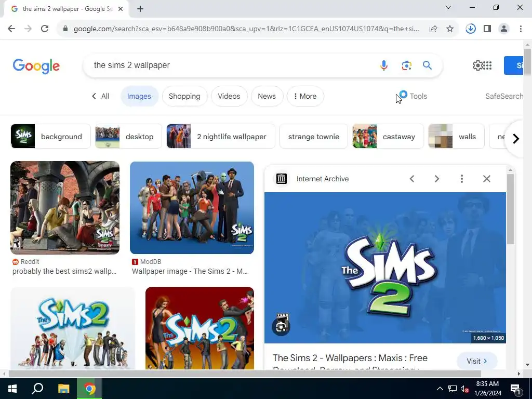The image size is (532, 399).
Task: Switch to the News tab
Action: pos(267,96)
